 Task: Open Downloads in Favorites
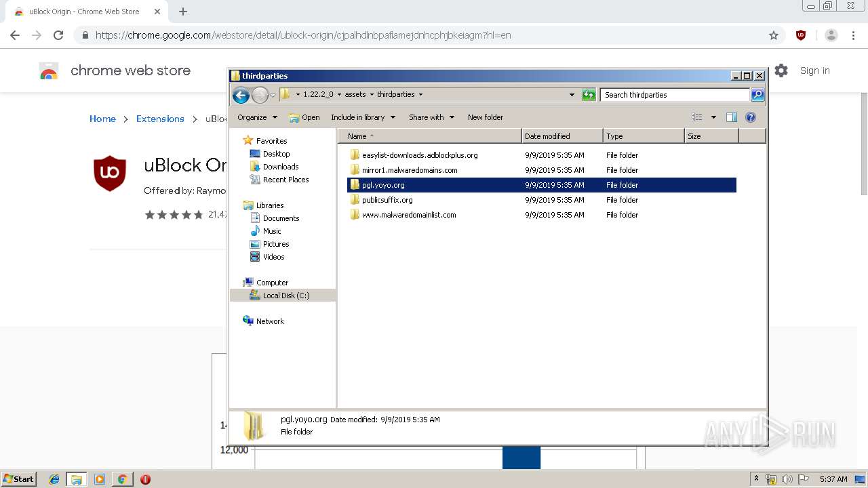[280, 167]
